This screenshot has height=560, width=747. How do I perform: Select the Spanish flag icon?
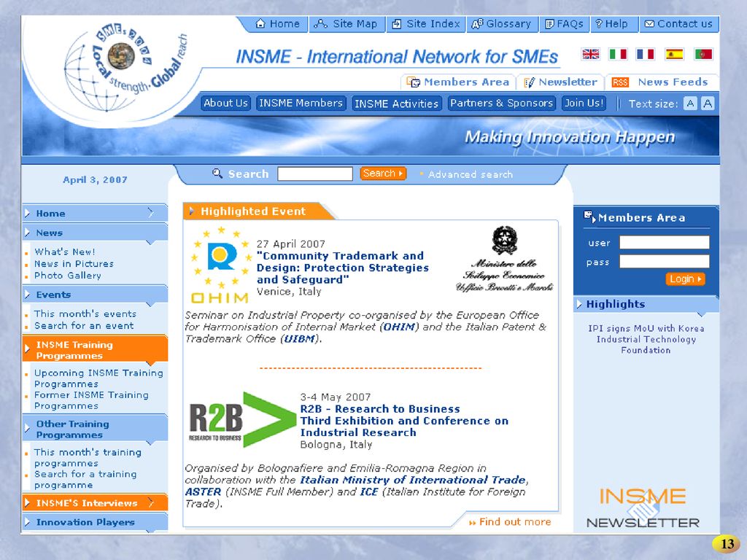click(675, 54)
